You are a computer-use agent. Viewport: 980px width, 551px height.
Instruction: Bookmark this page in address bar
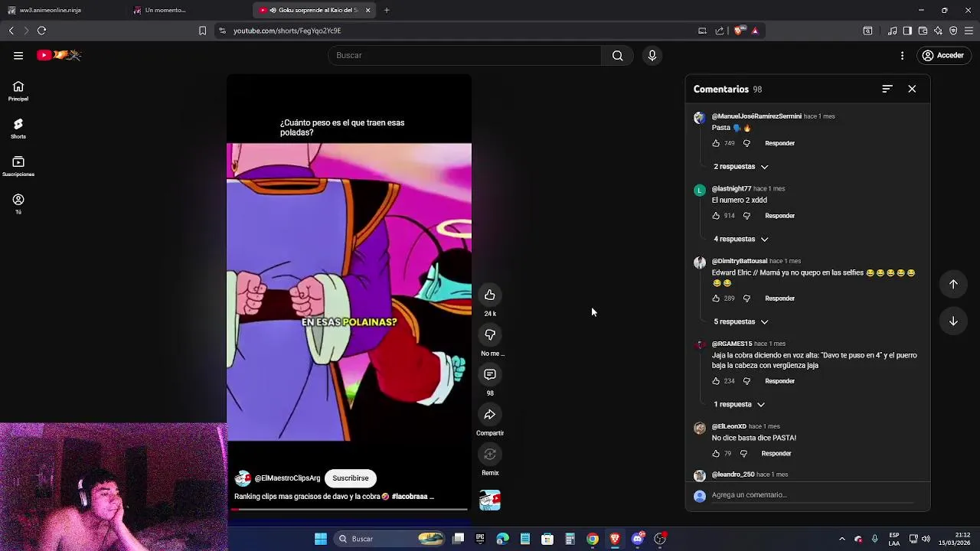tap(202, 31)
